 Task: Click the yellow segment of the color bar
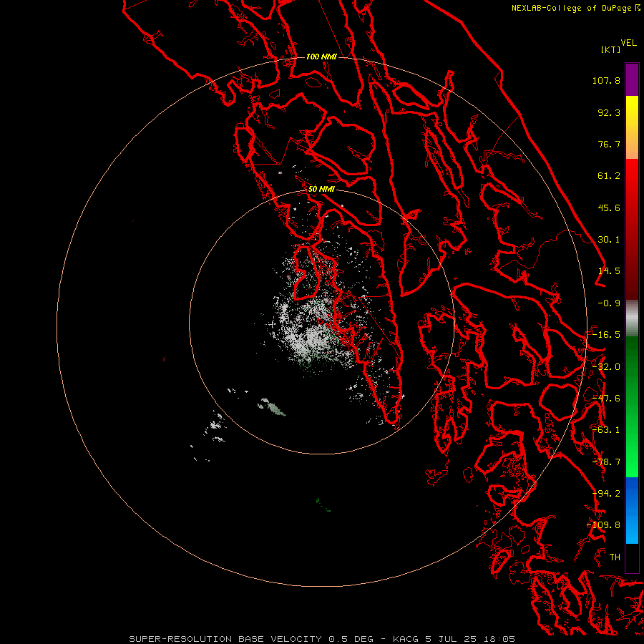[632, 107]
